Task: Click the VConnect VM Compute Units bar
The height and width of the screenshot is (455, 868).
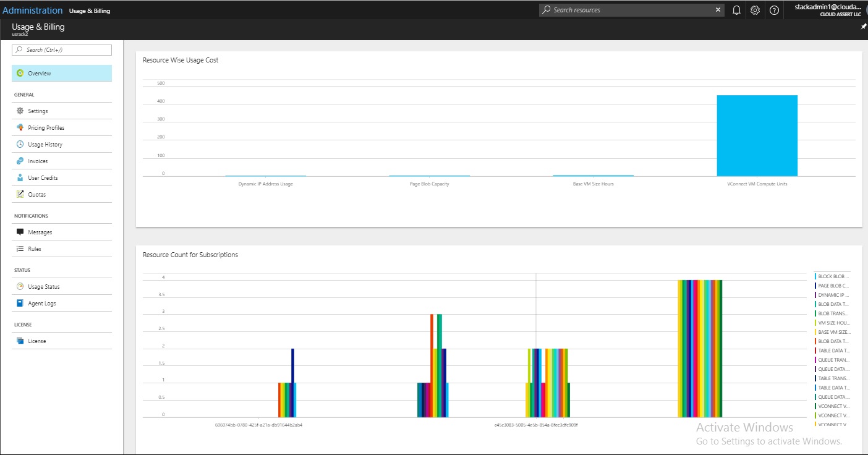Action: [757, 136]
